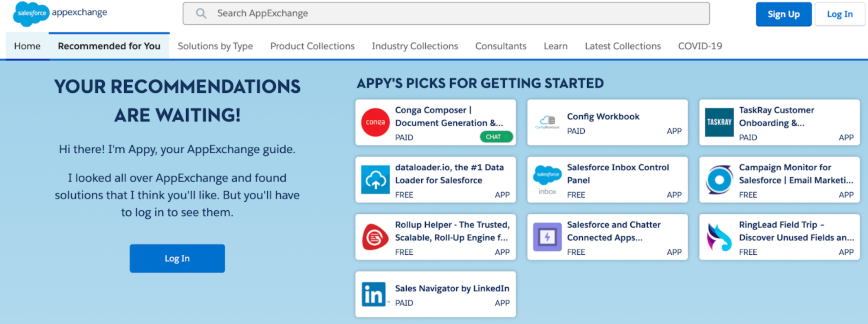Open the COVID-19 tab

pos(700,46)
